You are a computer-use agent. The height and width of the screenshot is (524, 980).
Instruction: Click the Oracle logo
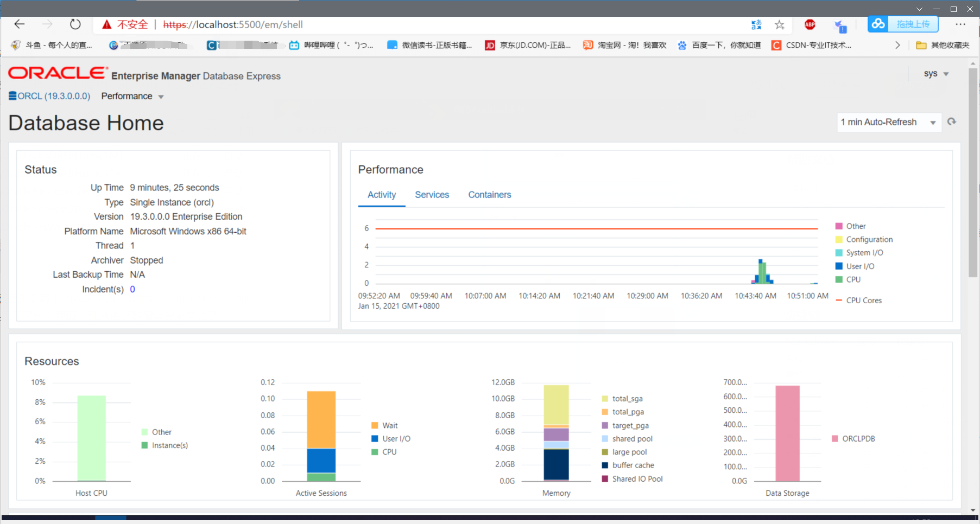(x=58, y=73)
